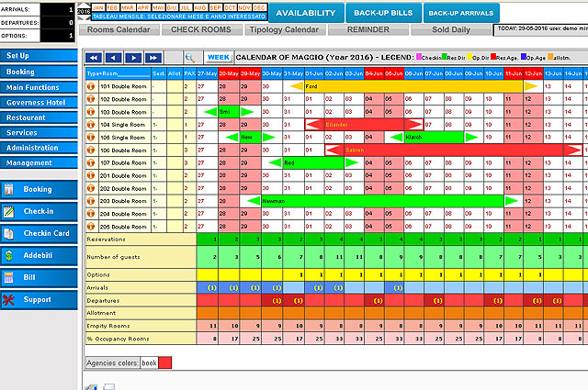Open info icon for 101 Double Room

(x=91, y=86)
